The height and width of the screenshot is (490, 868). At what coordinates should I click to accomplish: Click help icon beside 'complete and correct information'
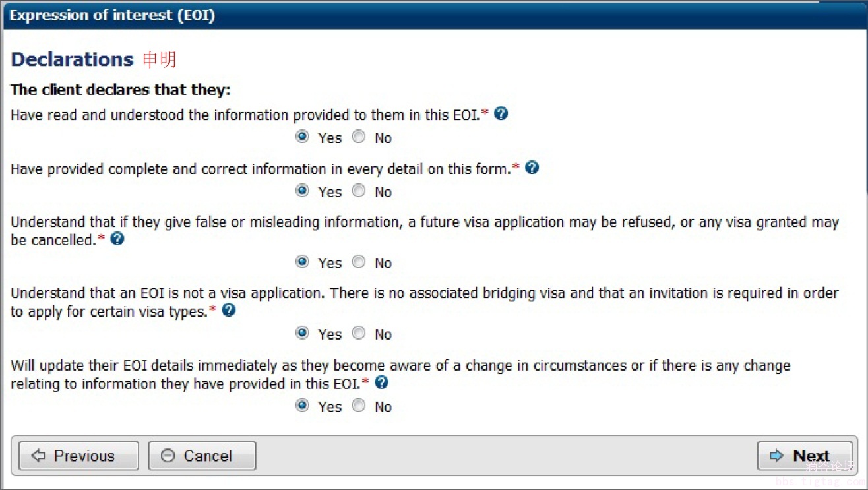pos(532,168)
